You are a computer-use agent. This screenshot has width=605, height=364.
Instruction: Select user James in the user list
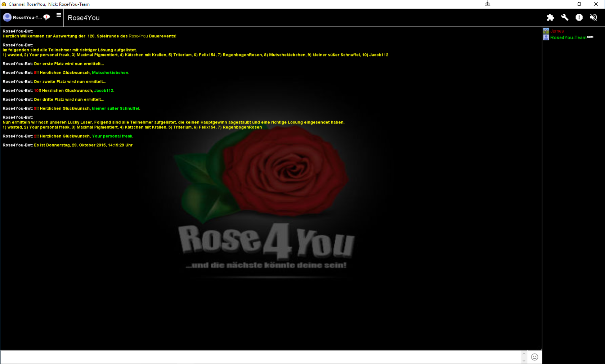557,31
